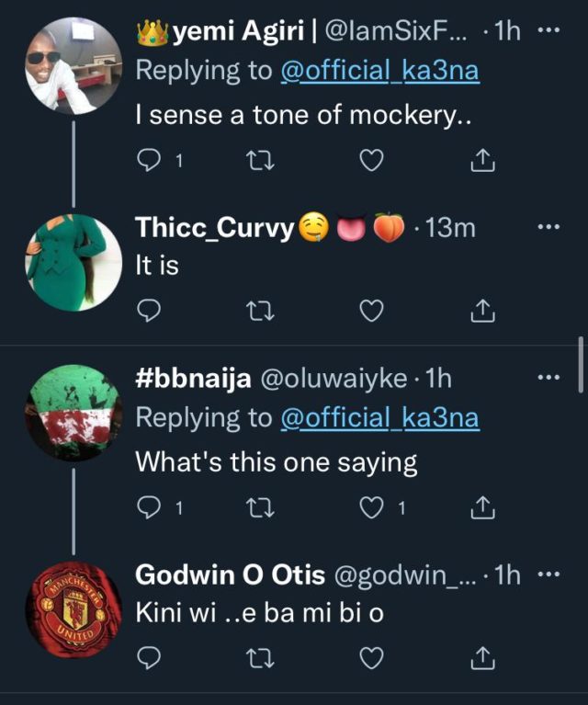Like "What's this one saying" tweet

370,506
